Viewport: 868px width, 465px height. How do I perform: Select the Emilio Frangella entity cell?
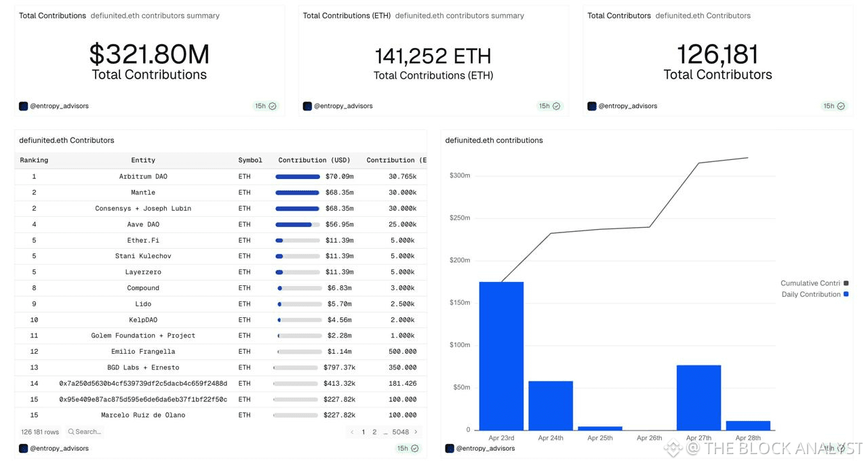click(x=143, y=352)
